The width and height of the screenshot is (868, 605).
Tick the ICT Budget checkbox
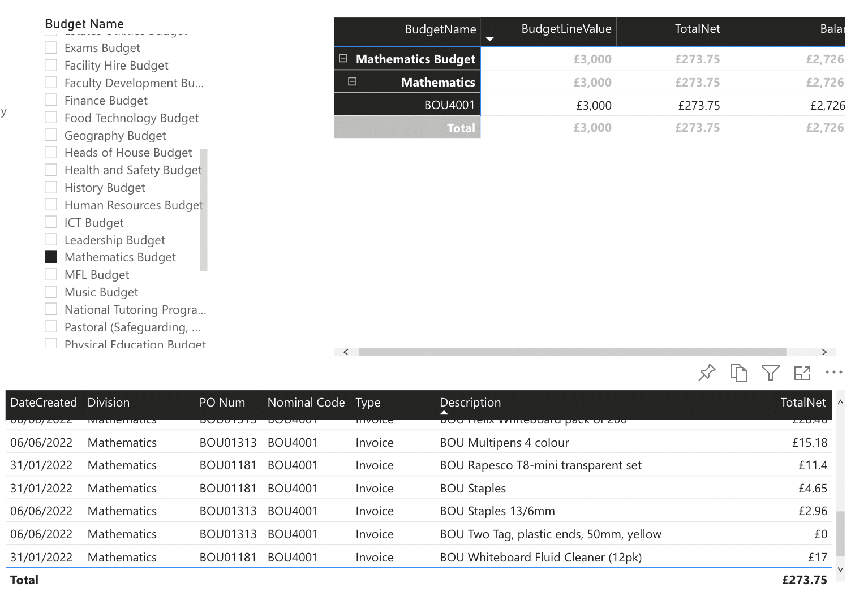click(x=51, y=222)
